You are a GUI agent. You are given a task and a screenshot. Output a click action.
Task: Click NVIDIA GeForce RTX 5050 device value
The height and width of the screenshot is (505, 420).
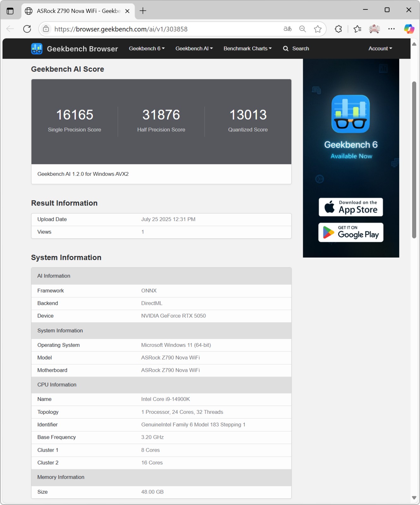click(174, 316)
